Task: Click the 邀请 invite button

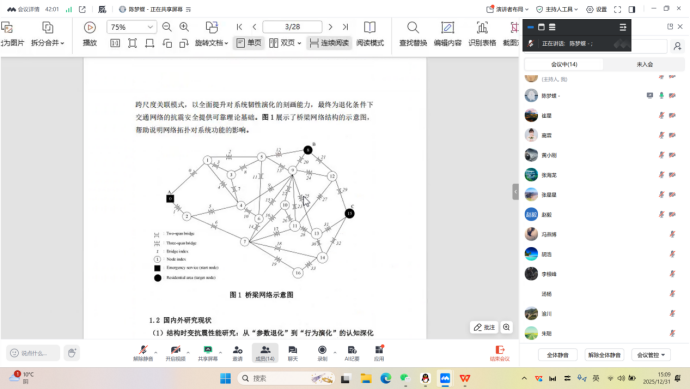Action: pyautogui.click(x=238, y=353)
